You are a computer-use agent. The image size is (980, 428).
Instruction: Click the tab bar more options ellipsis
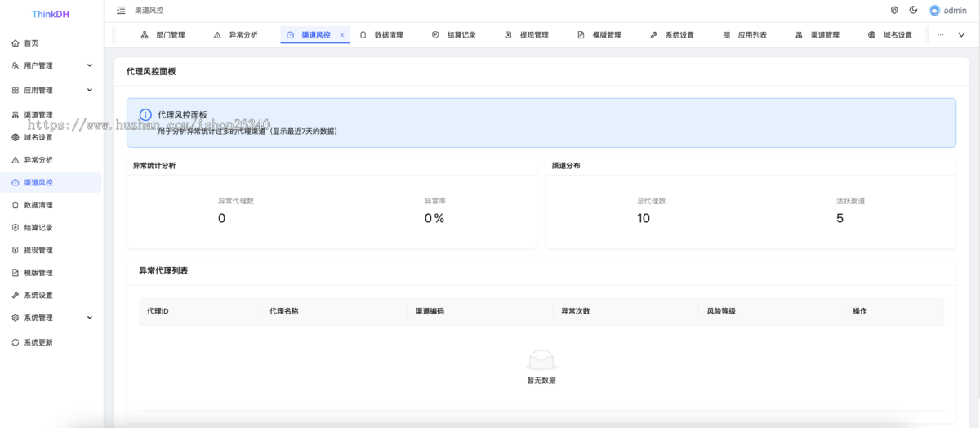(x=940, y=35)
